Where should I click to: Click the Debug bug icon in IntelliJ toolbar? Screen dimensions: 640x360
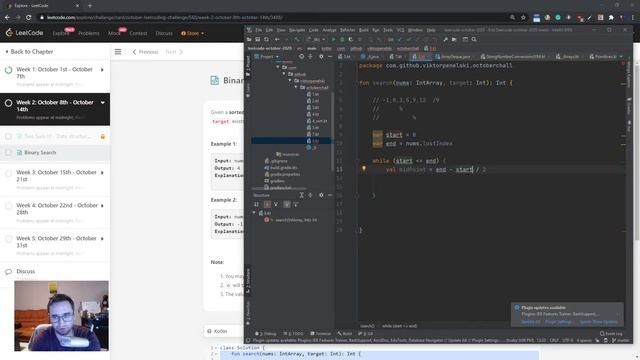tap(342, 40)
